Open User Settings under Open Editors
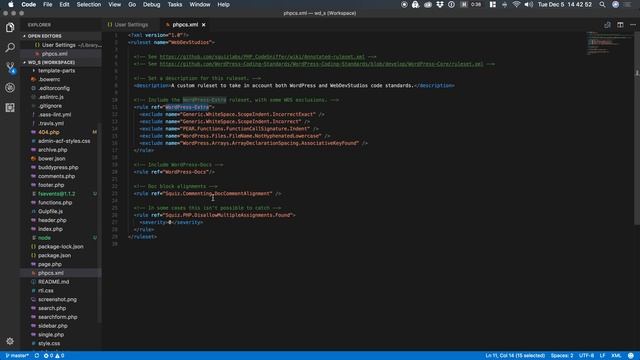 59,45
